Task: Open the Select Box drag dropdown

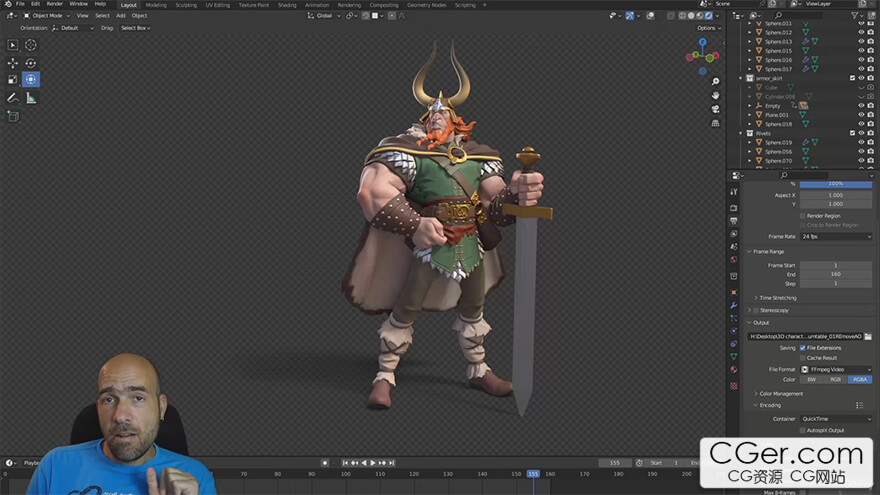Action: click(135, 28)
